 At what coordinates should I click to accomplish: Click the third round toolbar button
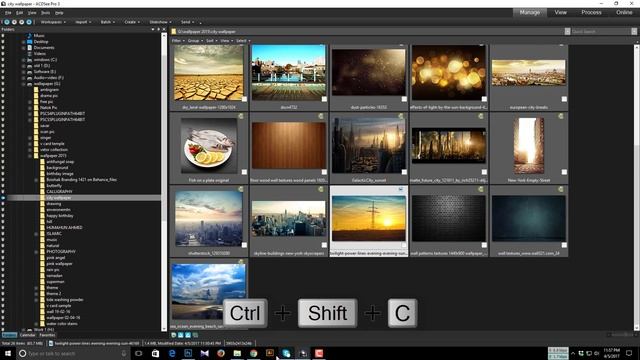pyautogui.click(x=22, y=22)
